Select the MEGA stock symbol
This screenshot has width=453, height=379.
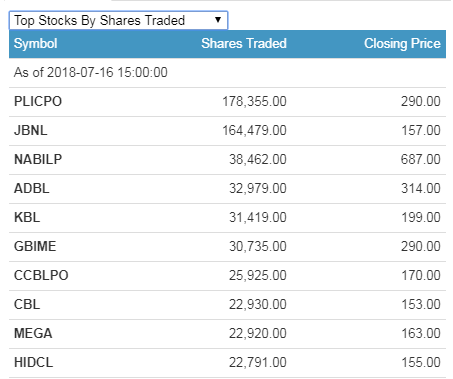tap(33, 333)
